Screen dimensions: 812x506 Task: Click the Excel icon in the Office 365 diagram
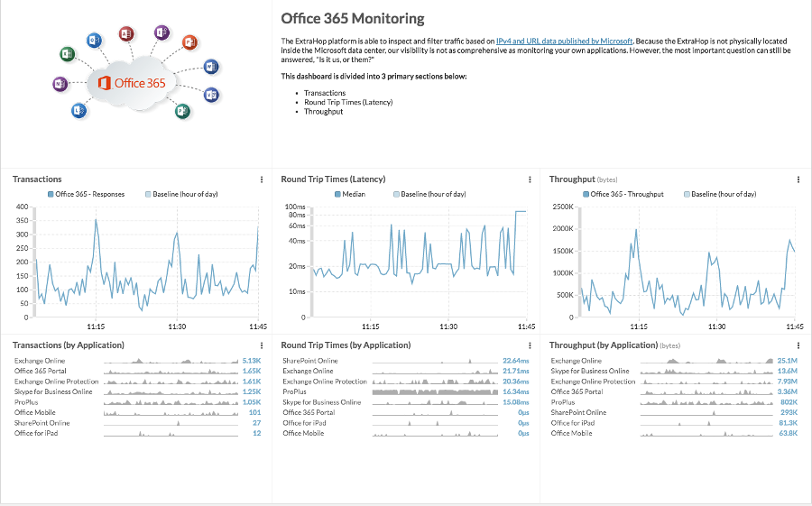[x=68, y=54]
